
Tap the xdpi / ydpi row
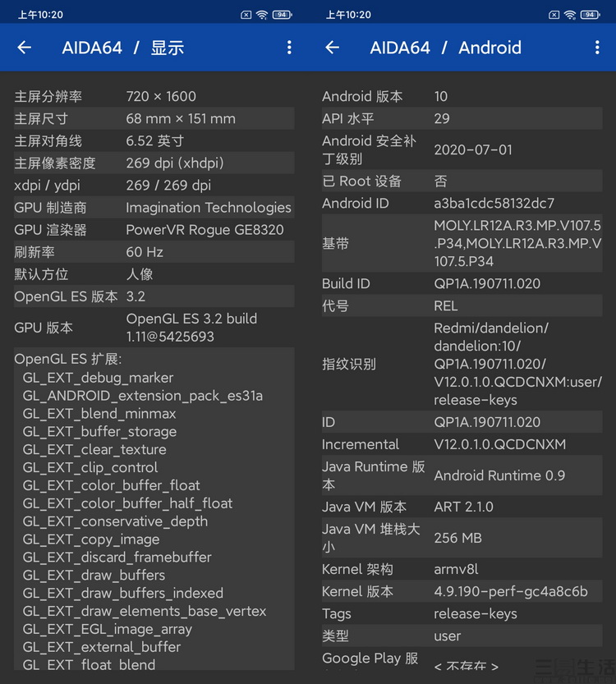(154, 185)
